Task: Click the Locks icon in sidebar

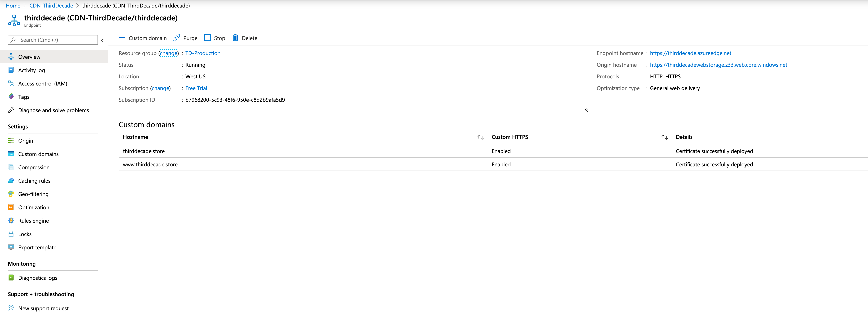Action: 11,234
